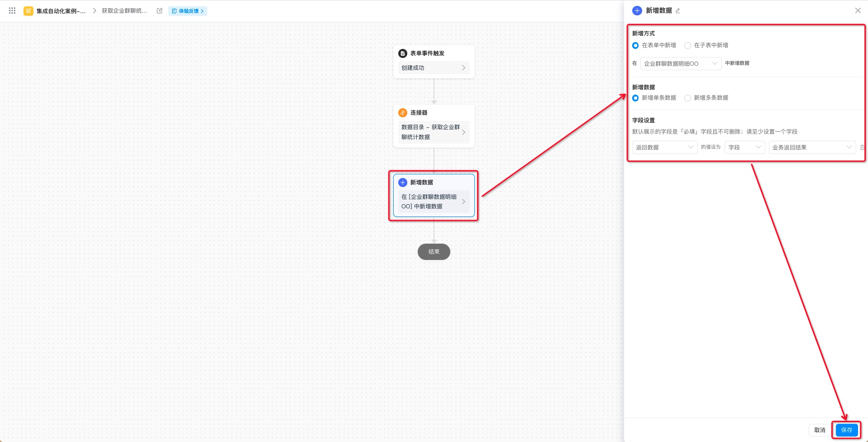Click the 取消 button
The width and height of the screenshot is (868, 442).
click(820, 430)
